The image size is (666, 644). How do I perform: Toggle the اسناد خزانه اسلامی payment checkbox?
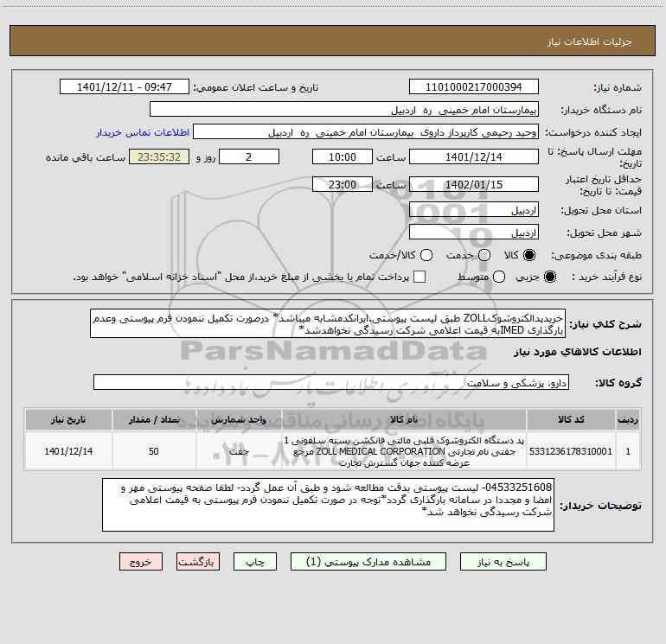pyautogui.click(x=419, y=277)
